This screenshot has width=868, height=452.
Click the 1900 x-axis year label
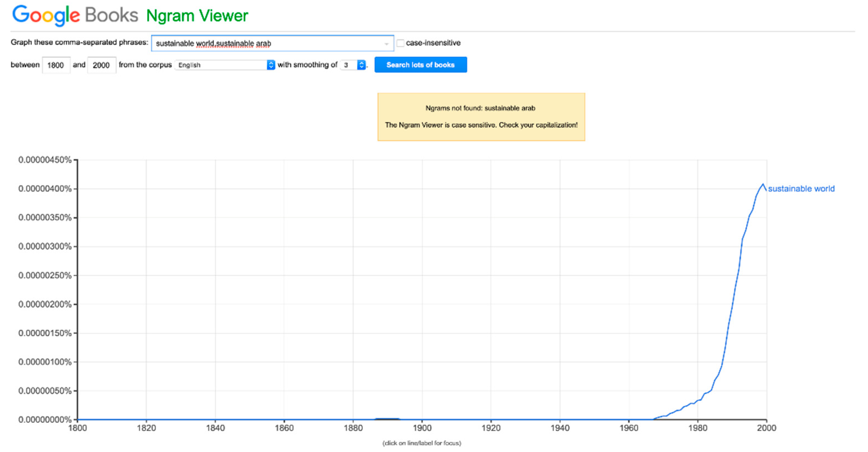pos(422,428)
